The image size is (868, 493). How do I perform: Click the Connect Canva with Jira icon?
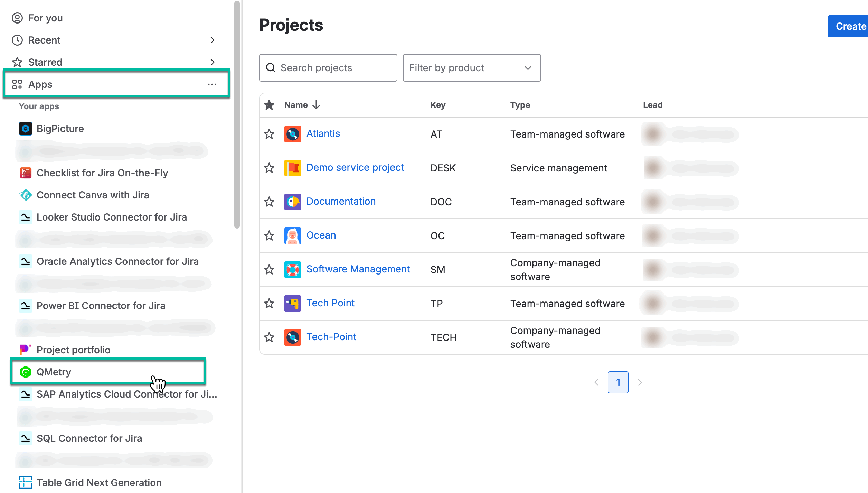(x=26, y=195)
